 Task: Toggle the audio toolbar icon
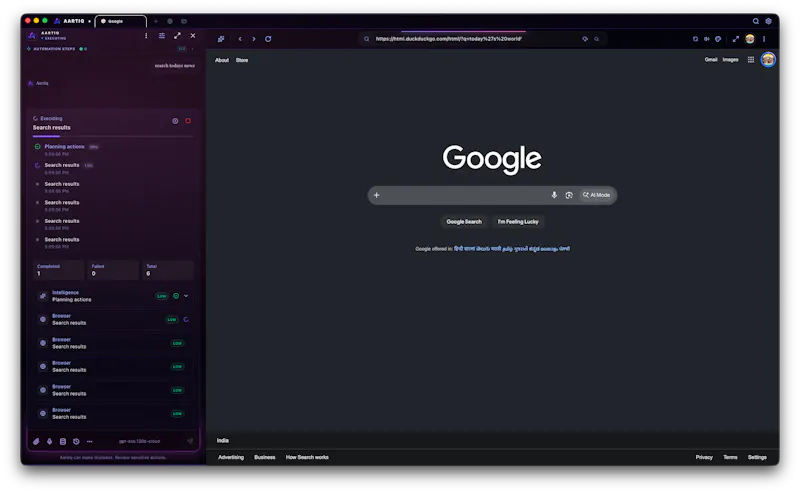coord(707,39)
